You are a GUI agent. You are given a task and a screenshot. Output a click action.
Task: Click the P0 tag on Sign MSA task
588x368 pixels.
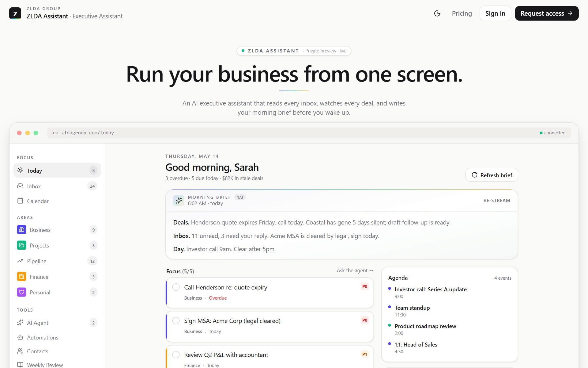pyautogui.click(x=364, y=320)
